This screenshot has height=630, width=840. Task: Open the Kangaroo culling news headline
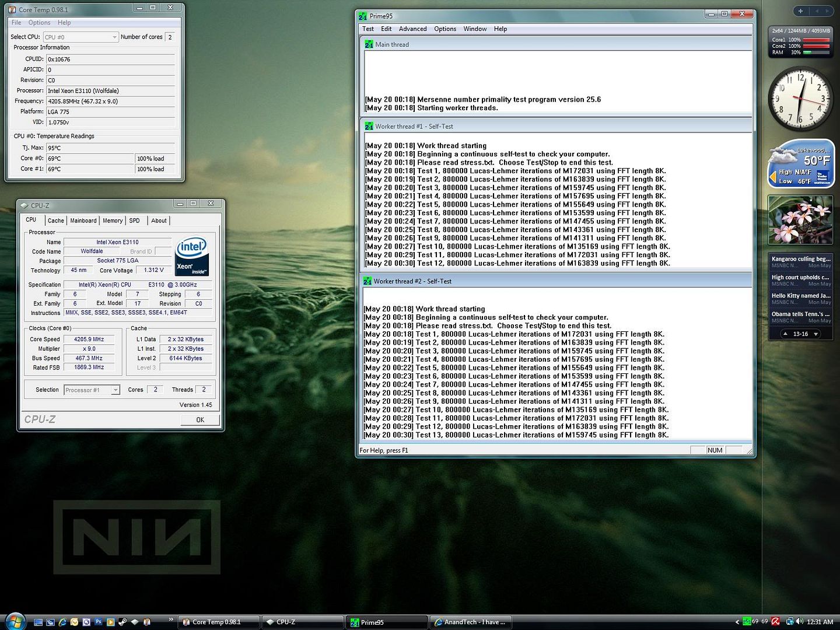pos(800,259)
